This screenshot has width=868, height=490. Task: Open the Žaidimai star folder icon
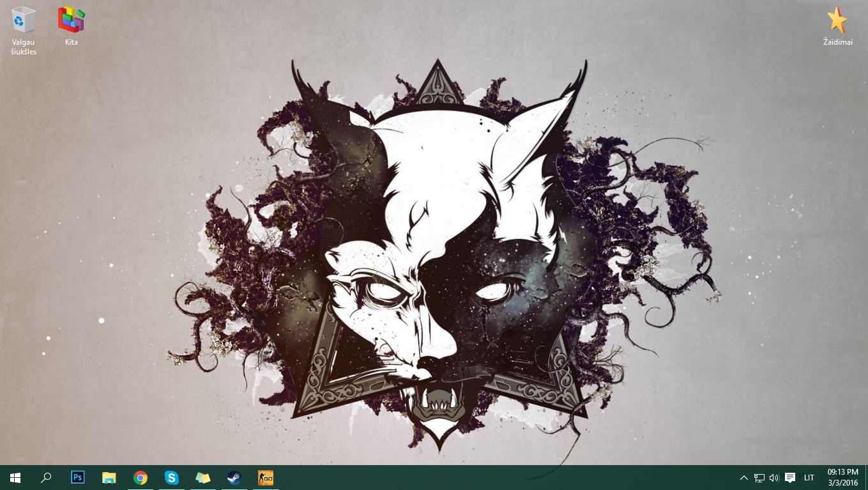coord(837,26)
